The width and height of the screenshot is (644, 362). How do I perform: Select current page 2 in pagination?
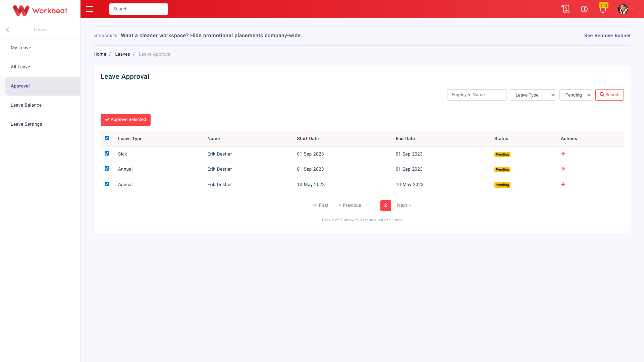point(386,205)
